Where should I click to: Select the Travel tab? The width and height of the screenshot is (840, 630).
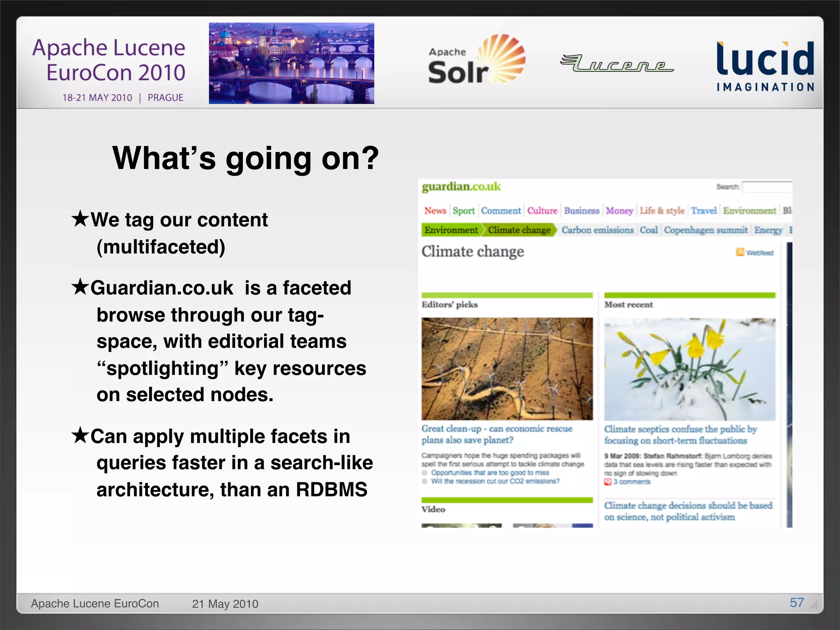703,210
